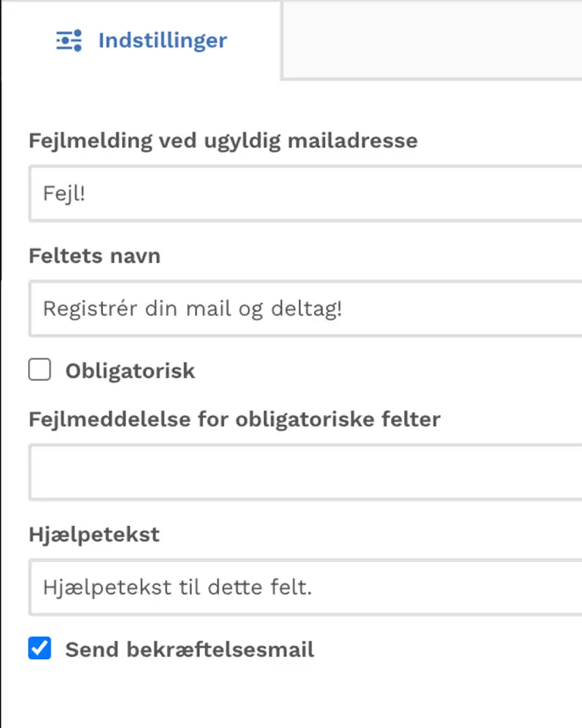
Task: Click the Obligatorisk label text
Action: click(x=130, y=371)
